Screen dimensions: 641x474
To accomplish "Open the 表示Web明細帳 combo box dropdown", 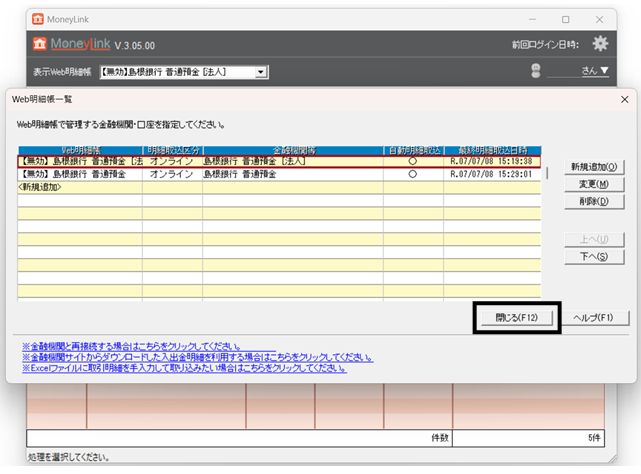I will tap(260, 72).
